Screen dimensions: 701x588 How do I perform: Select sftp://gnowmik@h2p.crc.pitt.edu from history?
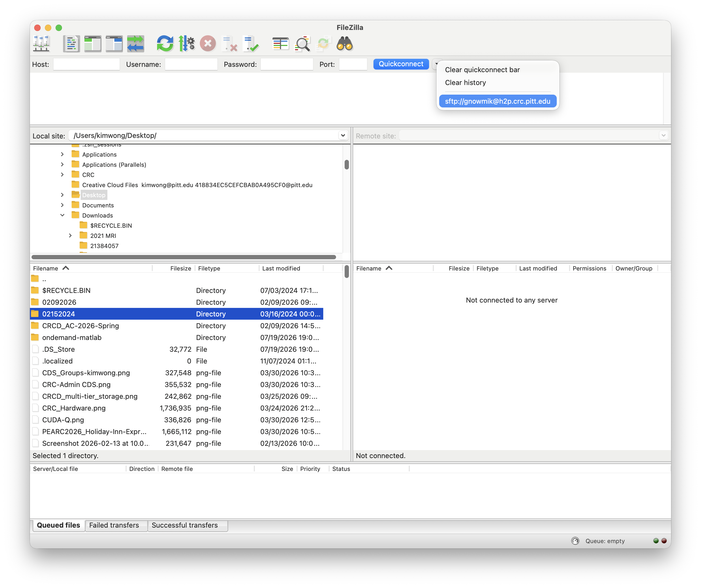coord(498,101)
